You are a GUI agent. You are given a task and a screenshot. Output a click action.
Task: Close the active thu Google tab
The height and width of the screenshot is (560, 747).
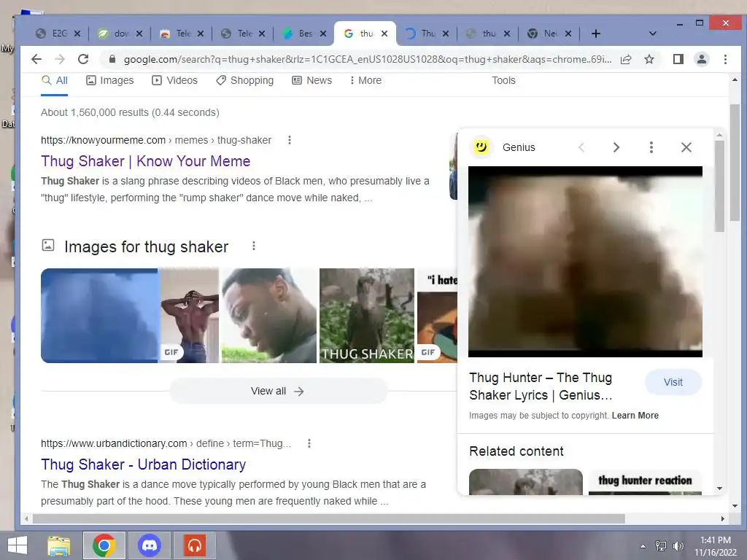[384, 34]
